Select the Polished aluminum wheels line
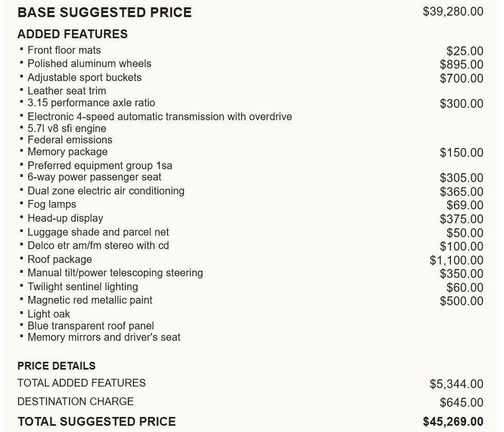The image size is (504, 432). coord(89,64)
